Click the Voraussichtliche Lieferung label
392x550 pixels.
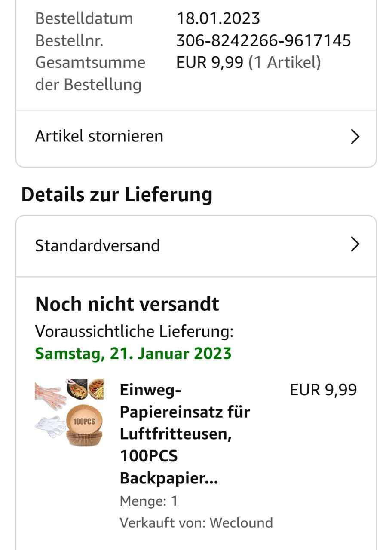pyautogui.click(x=134, y=332)
